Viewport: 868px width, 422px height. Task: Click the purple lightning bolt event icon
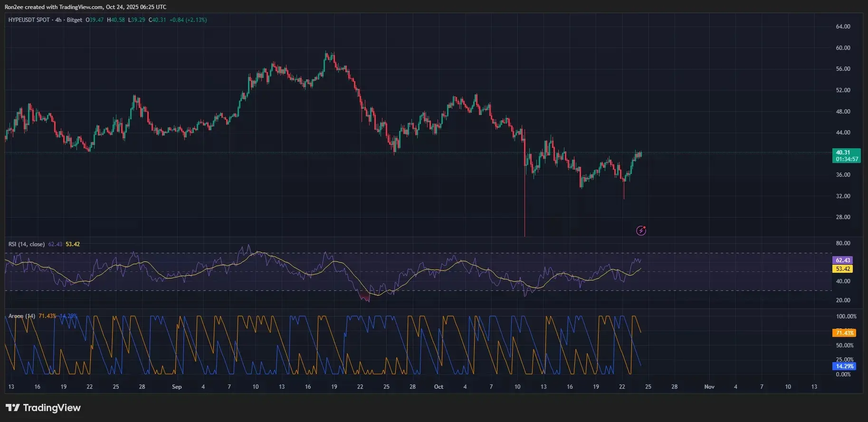pos(641,231)
